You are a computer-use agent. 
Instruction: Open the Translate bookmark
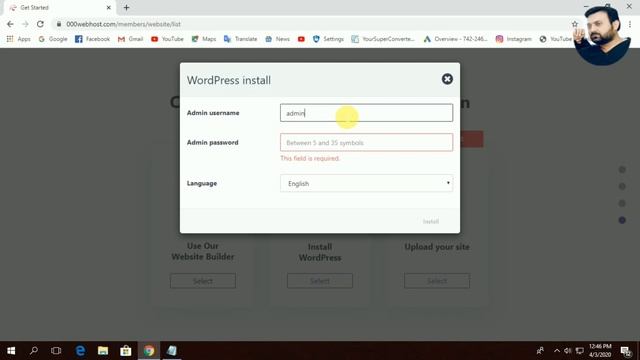tap(240, 39)
